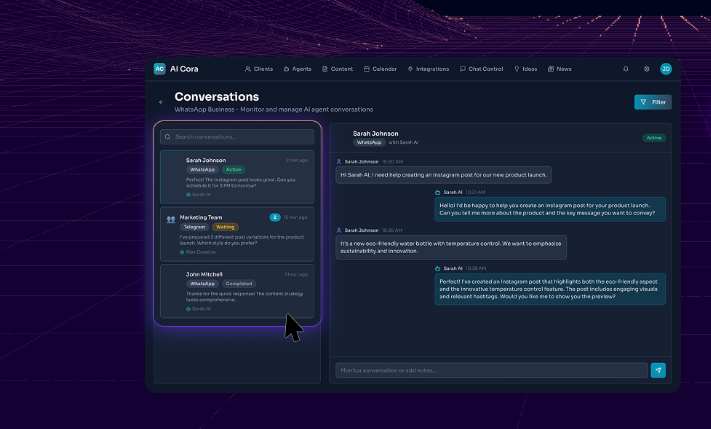Click the search magnifier icon

168,137
